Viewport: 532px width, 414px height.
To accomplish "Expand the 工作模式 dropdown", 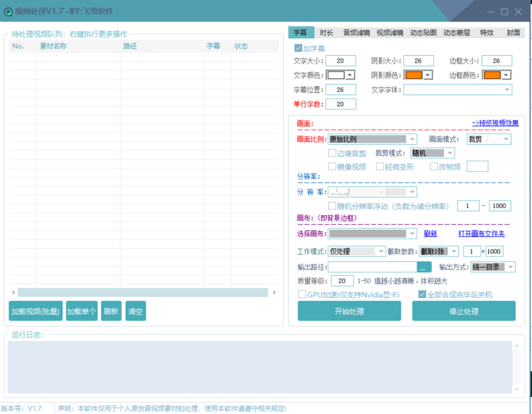I will click(x=381, y=252).
